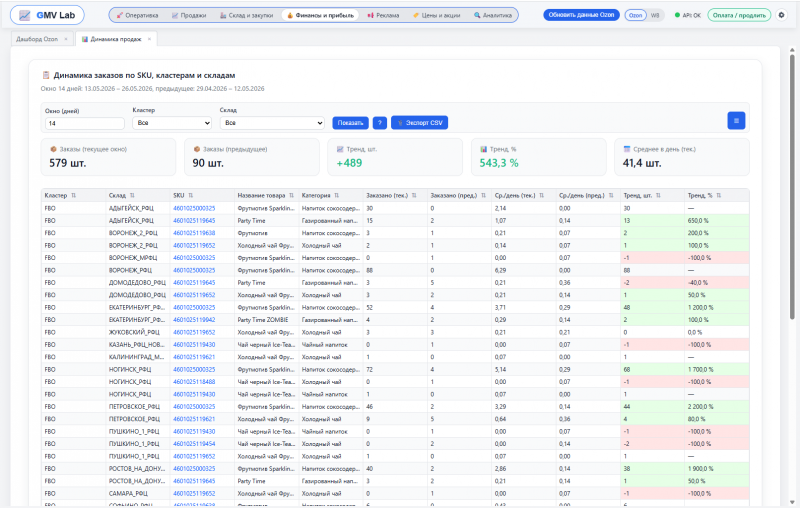Open the settings gear icon

(781, 15)
